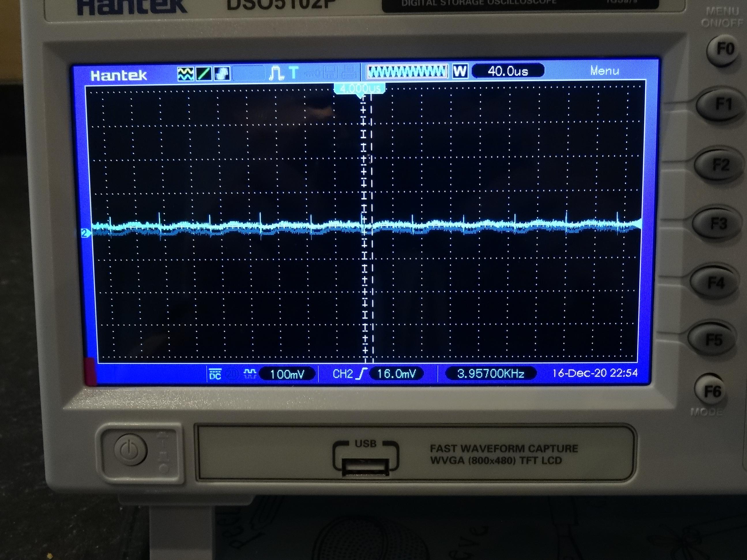Click the pulse trigger status icon

pyautogui.click(x=276, y=73)
